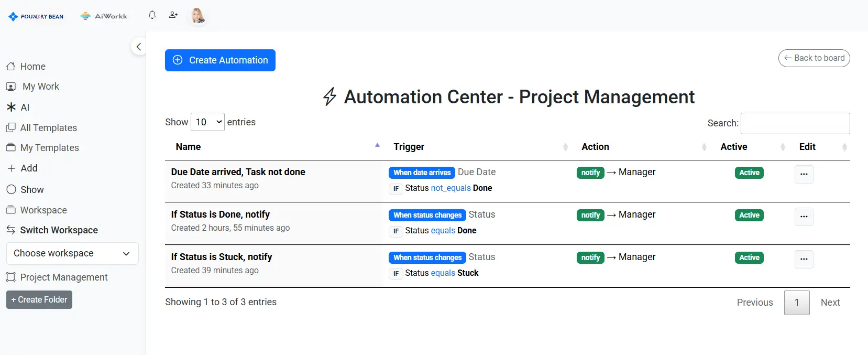Click 'Showing 1 to 3 of 3 entries'

coord(221,302)
